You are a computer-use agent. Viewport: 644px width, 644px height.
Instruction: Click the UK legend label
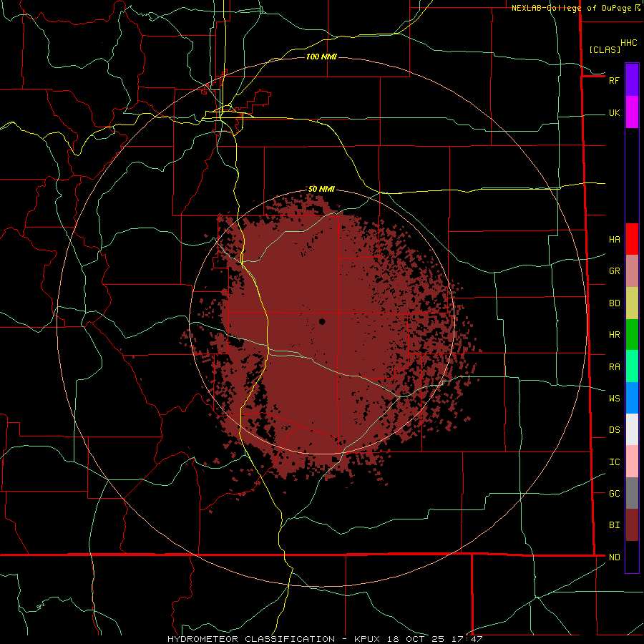(x=614, y=112)
